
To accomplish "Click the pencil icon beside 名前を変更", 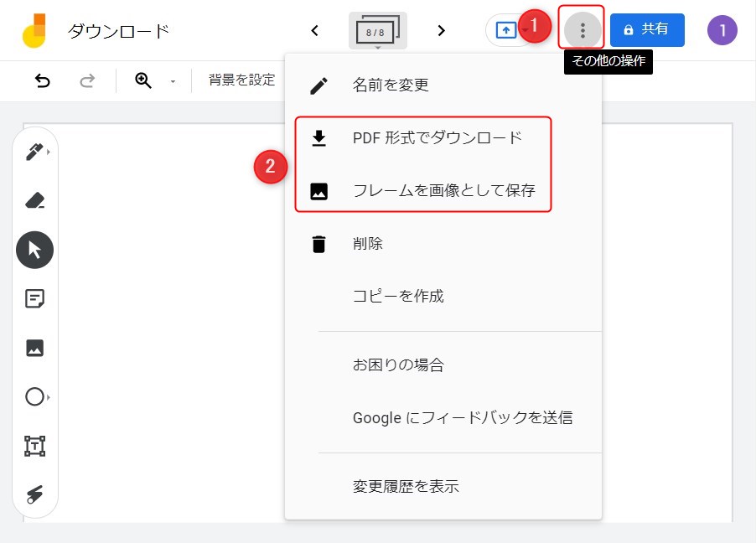I will click(318, 85).
